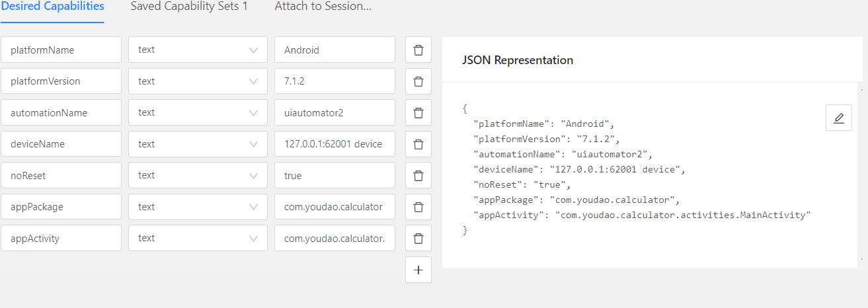This screenshot has width=868, height=308.
Task: Edit the raw JSON representation
Action: pyautogui.click(x=838, y=118)
